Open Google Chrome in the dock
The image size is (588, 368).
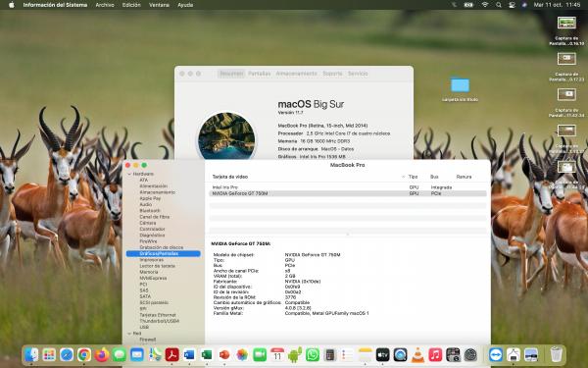point(84,355)
